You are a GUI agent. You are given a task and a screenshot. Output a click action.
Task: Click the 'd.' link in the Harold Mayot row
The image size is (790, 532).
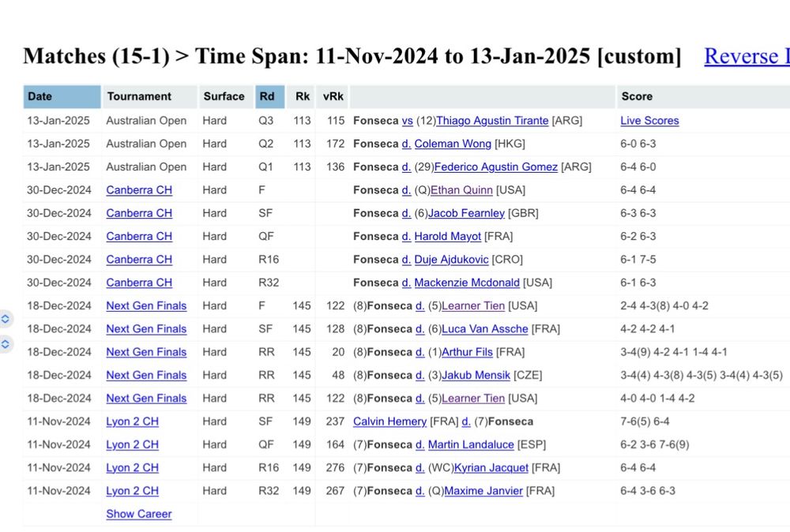(407, 237)
